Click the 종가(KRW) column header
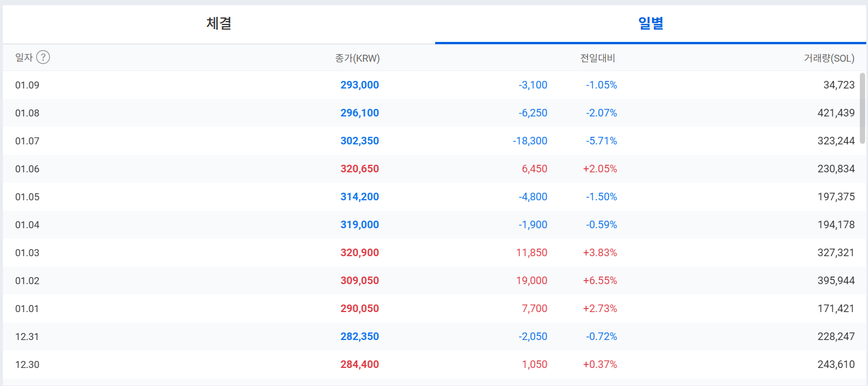Image resolution: width=868 pixels, height=386 pixels. [358, 58]
